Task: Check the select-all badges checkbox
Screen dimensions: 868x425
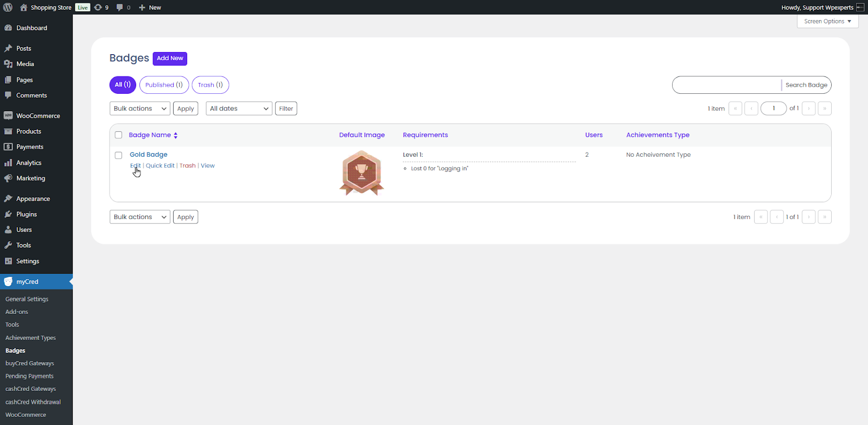Action: pyautogui.click(x=118, y=135)
